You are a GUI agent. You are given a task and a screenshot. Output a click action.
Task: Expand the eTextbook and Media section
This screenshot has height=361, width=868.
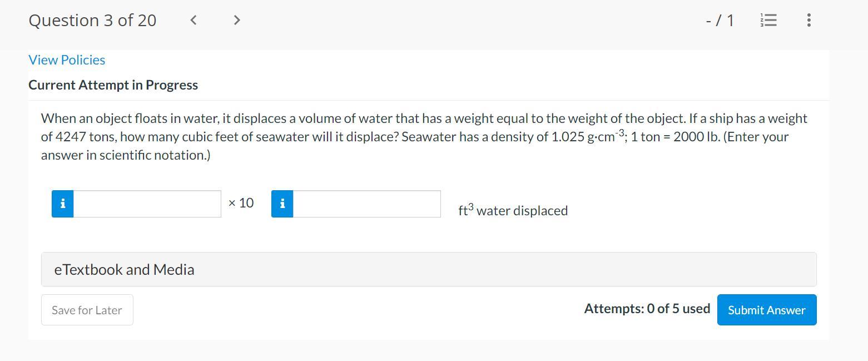coord(428,269)
